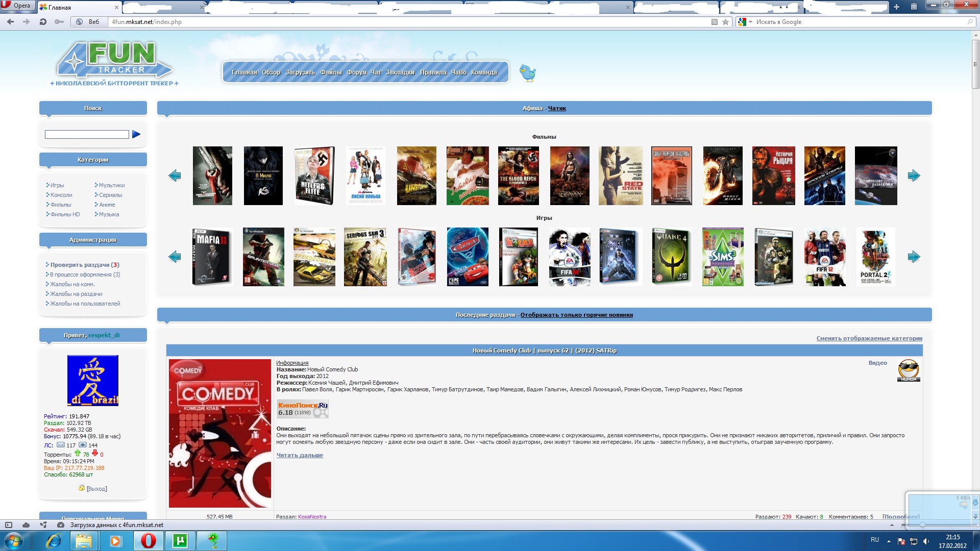980x551 pixels.
Task: Click the reload page button
Action: (x=43, y=22)
